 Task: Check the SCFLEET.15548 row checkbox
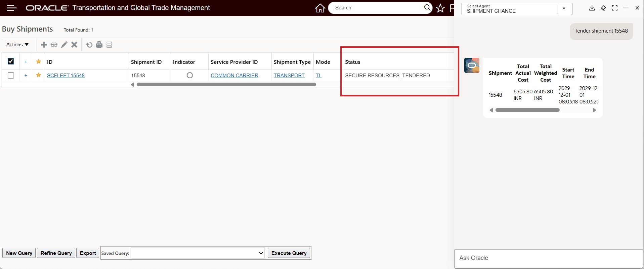point(11,75)
